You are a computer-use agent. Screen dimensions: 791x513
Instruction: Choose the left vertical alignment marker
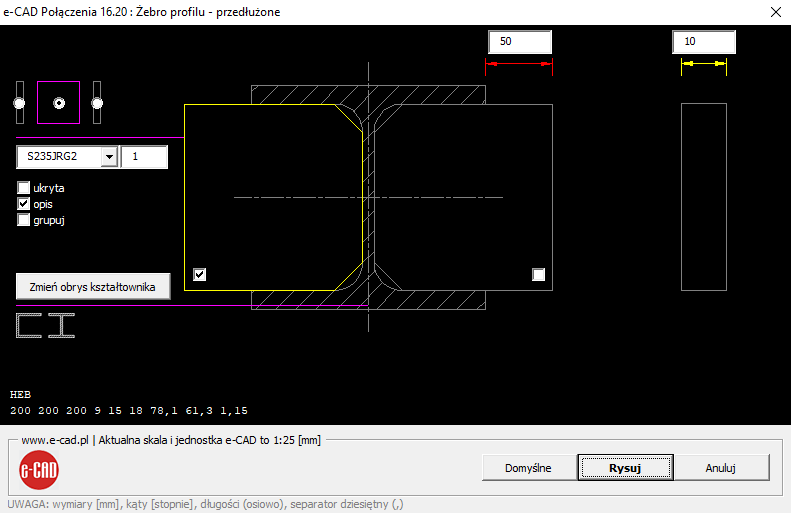[20, 103]
